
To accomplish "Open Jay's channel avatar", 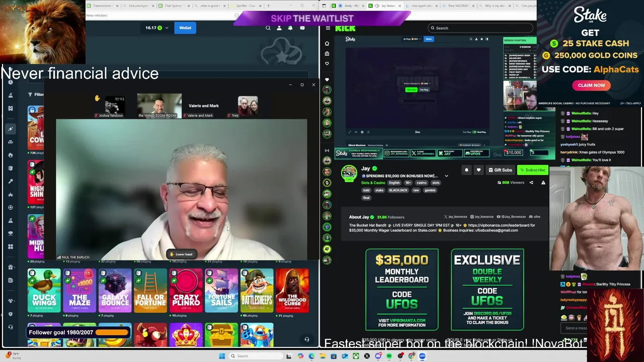I will (349, 174).
